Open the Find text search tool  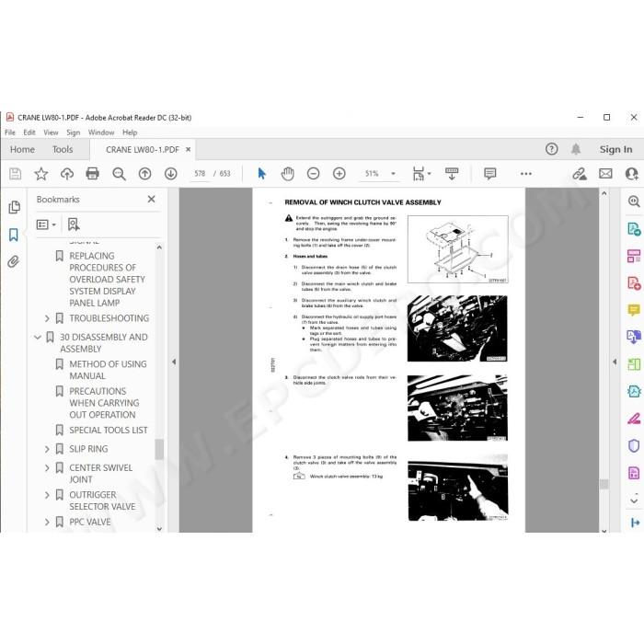tap(119, 174)
